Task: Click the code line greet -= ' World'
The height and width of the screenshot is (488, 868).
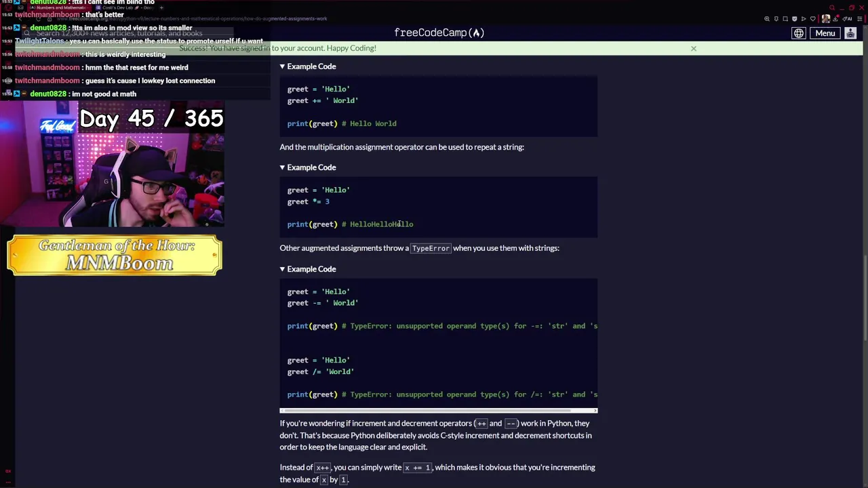Action: [323, 303]
